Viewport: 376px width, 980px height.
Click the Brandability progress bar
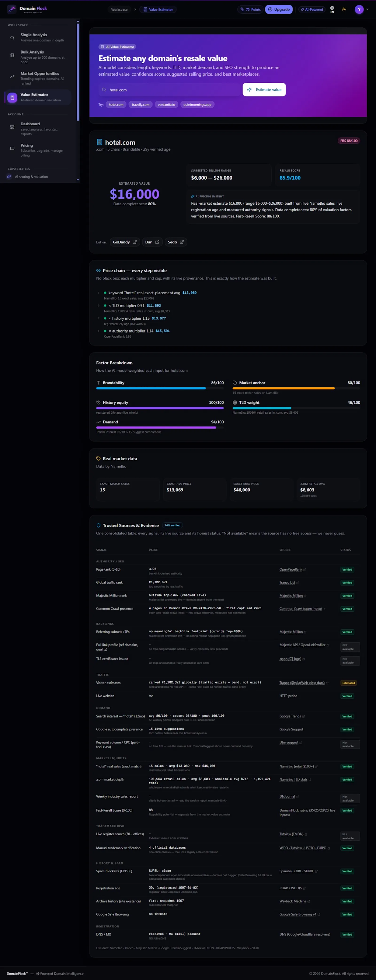[160, 388]
